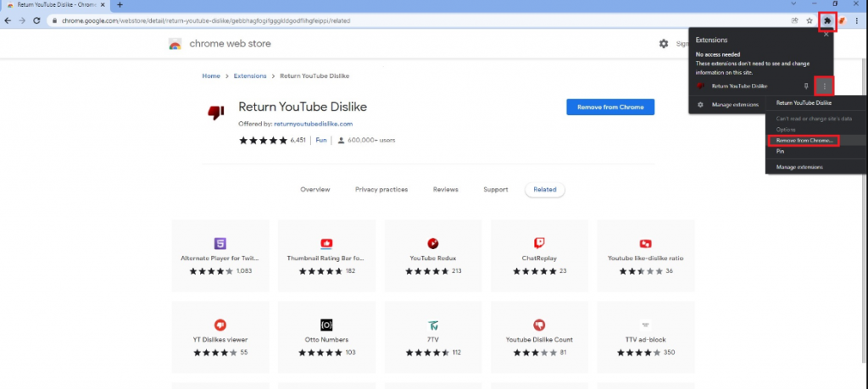Open Manage extensions in Extensions popup

point(735,104)
